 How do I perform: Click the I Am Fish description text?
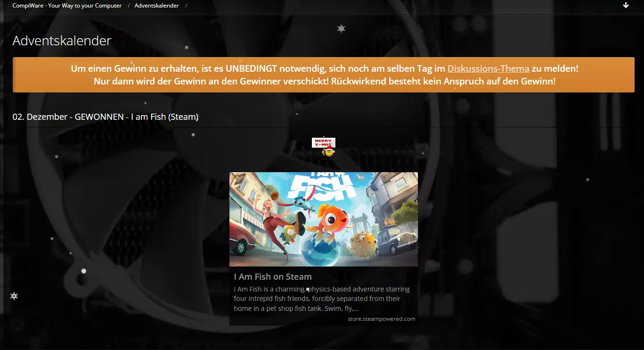coord(322,299)
